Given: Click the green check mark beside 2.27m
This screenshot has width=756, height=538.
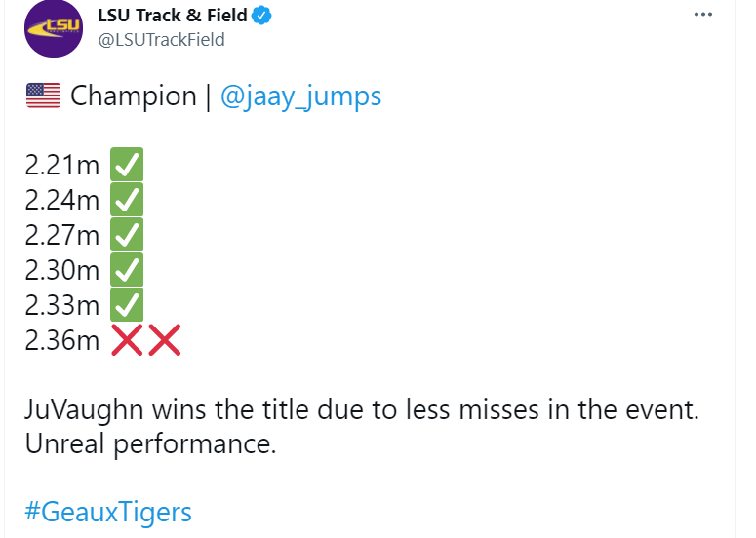Looking at the screenshot, I should click(x=127, y=235).
